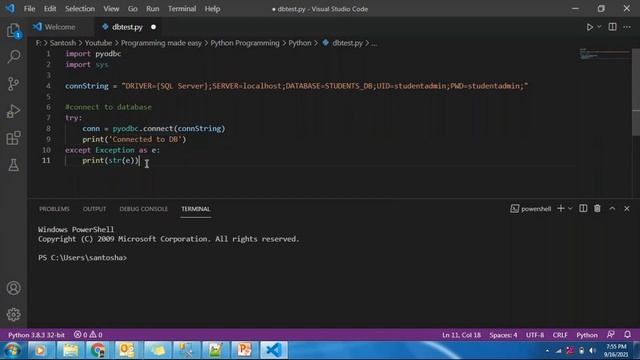The height and width of the screenshot is (360, 640).
Task: Open errors and warnings count in status bar
Action: click(x=88, y=335)
